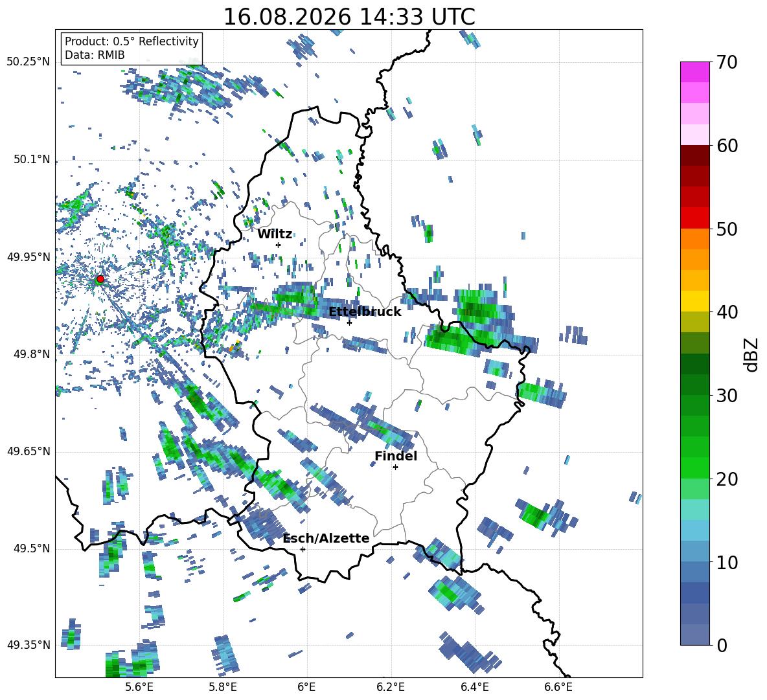Image resolution: width=767 pixels, height=700 pixels.
Task: Click the Findel city label
Action: tap(396, 456)
